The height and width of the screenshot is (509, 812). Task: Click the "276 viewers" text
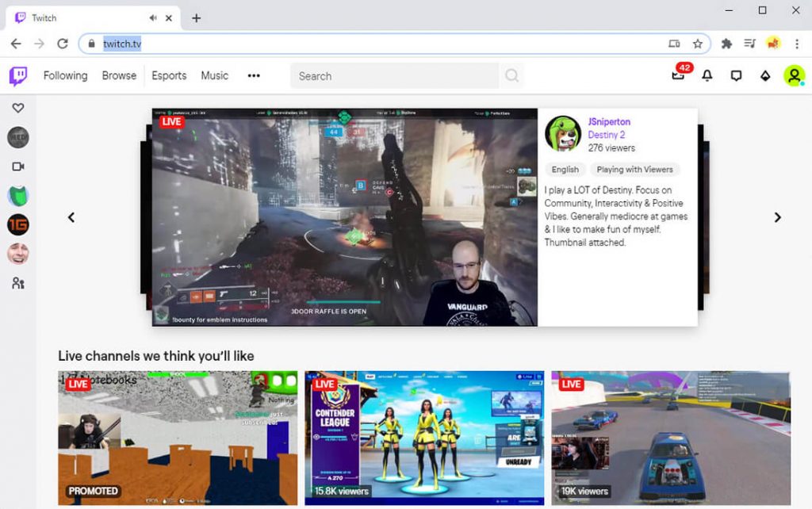pyautogui.click(x=611, y=148)
